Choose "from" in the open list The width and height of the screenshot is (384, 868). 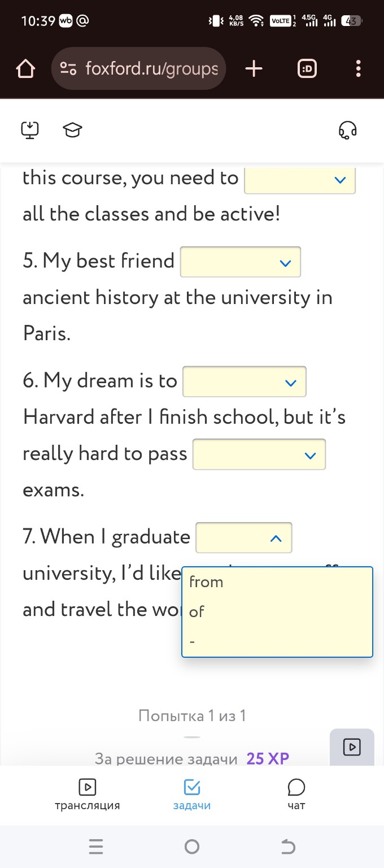pos(207,582)
